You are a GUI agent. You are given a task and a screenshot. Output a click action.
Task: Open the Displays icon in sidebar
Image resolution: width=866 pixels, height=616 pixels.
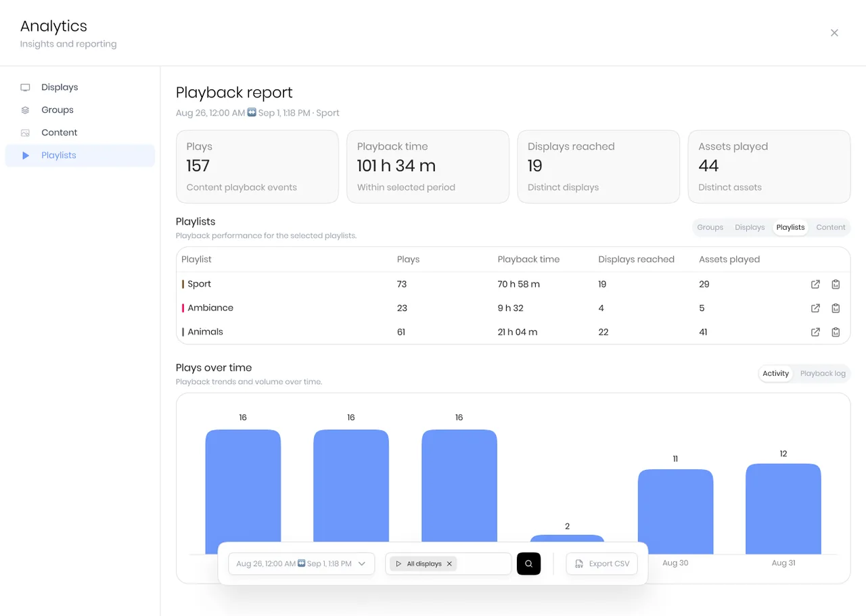25,87
